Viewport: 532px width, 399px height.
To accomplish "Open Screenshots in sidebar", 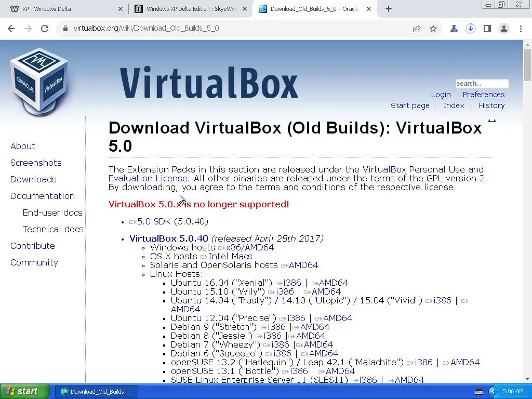I will [x=36, y=163].
